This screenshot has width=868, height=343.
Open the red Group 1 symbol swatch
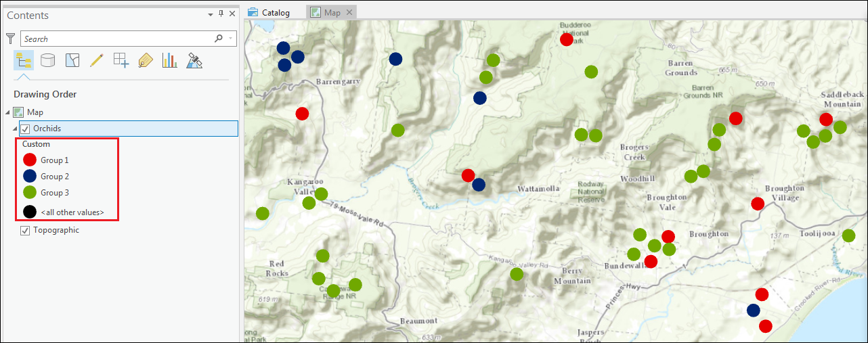[x=30, y=160]
